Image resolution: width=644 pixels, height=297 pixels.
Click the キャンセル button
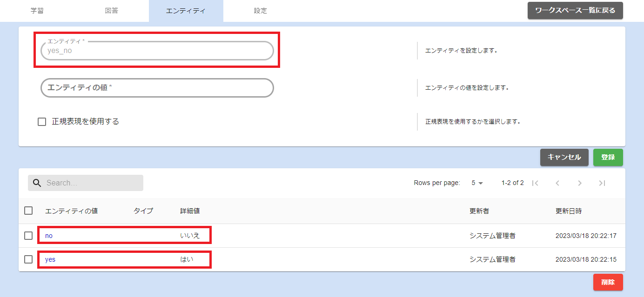click(x=564, y=157)
